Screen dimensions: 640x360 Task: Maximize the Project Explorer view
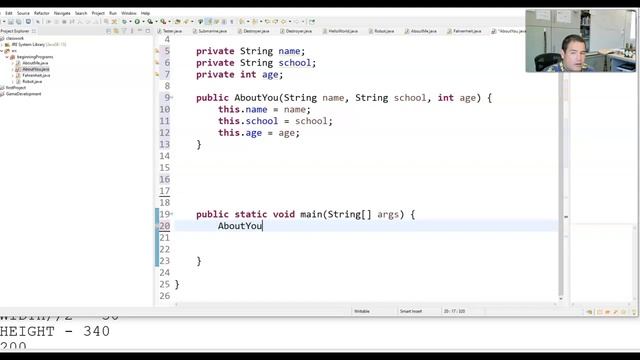click(148, 31)
